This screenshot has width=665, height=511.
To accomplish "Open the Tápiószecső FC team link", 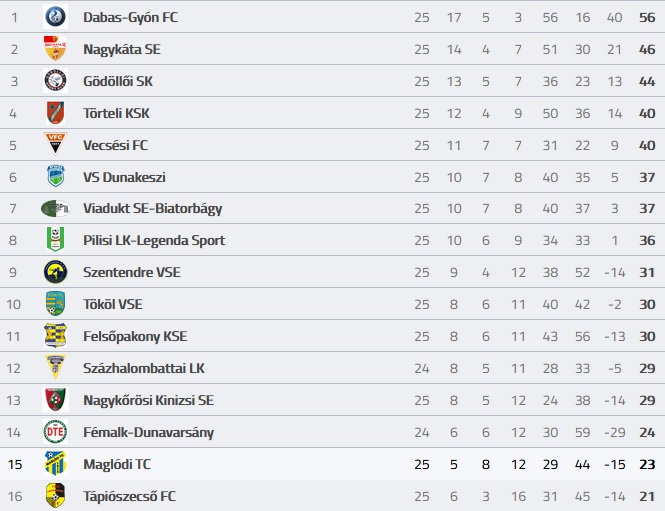I will [x=129, y=496].
